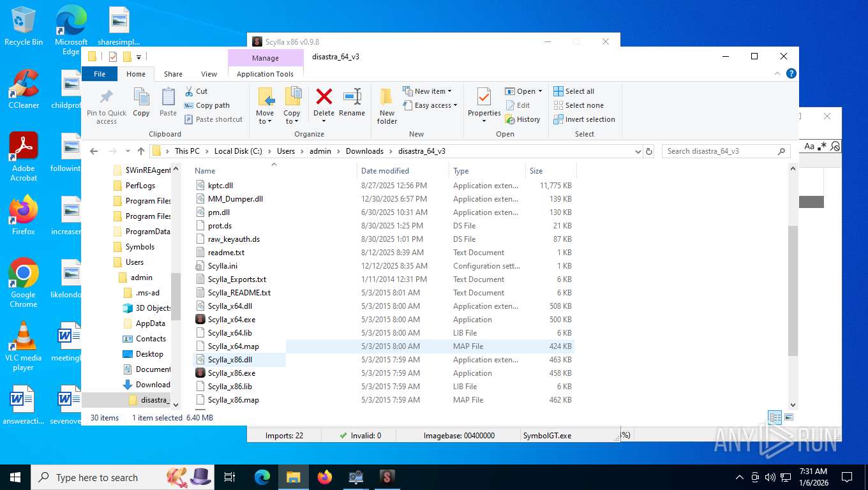Cut the selected item
868x490 pixels.
(x=197, y=91)
